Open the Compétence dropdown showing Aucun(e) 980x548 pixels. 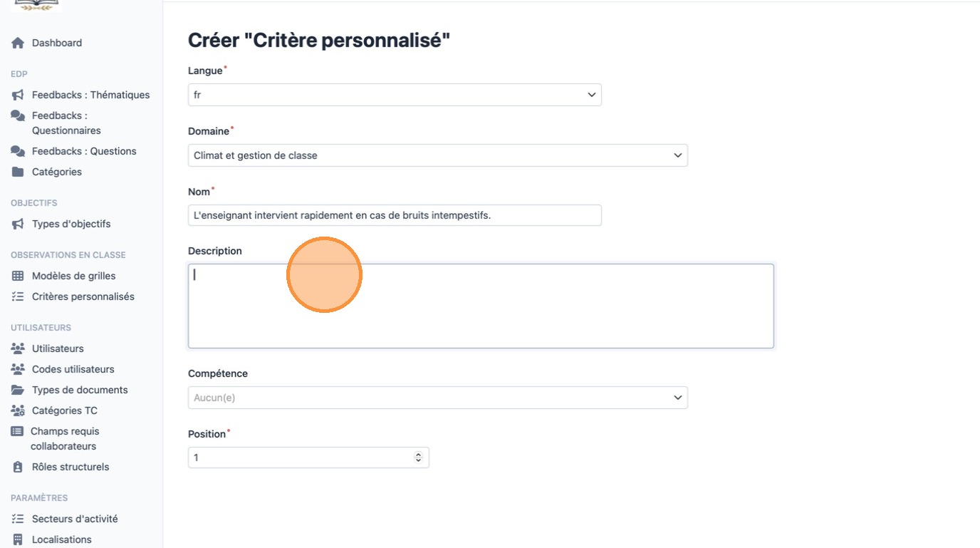(437, 398)
